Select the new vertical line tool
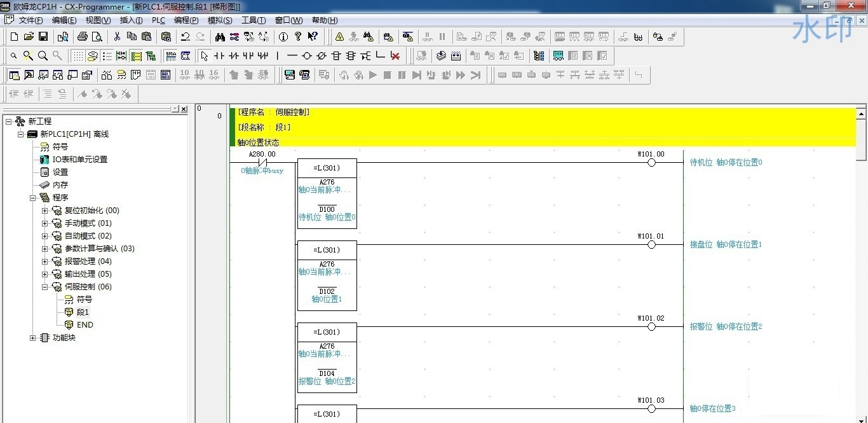868x423 pixels. 278,56
